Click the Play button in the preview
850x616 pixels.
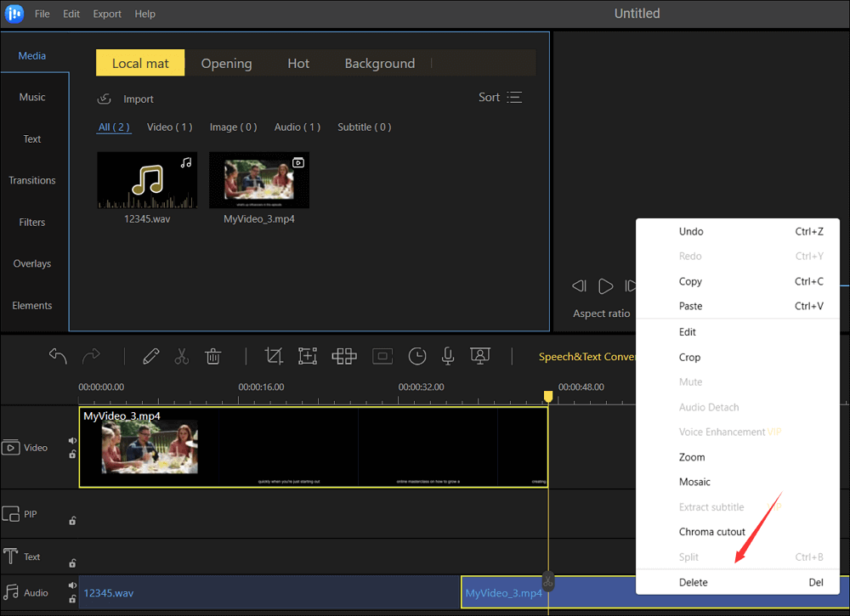point(605,286)
